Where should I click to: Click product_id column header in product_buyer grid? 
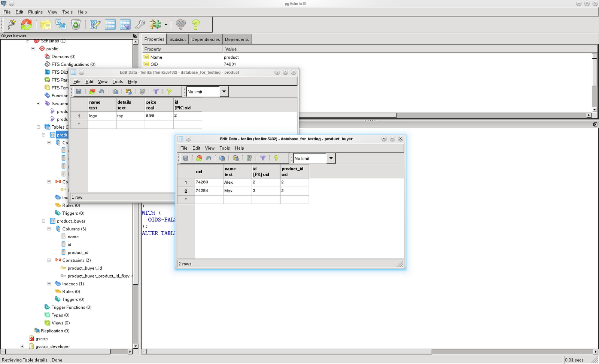coord(294,171)
